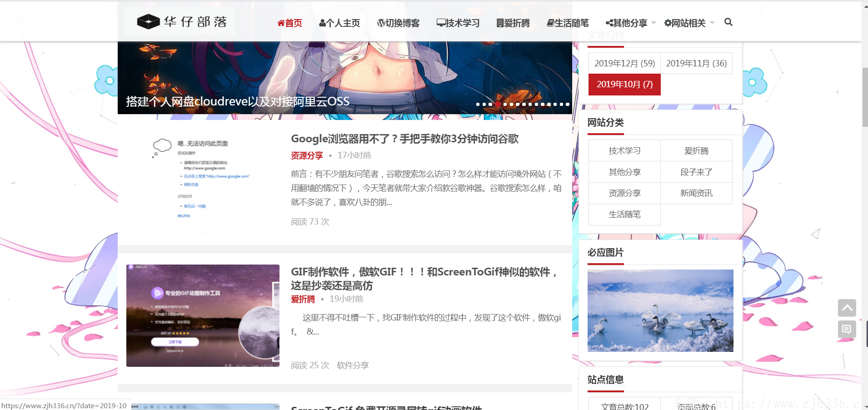Click 文章总数:102 statistic
Image resolution: width=868 pixels, height=410 pixels.
624,406
